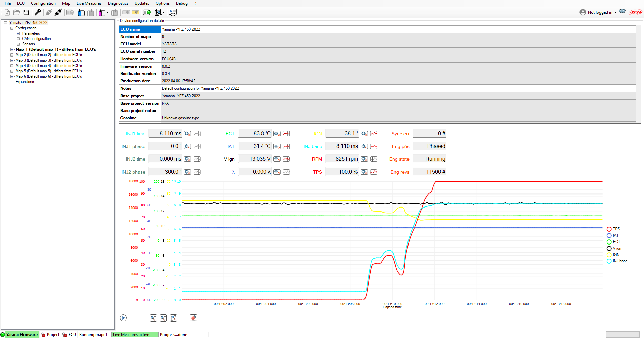Viewport: 644px width, 338px height.
Task: Start chart playback
Action: (123, 318)
